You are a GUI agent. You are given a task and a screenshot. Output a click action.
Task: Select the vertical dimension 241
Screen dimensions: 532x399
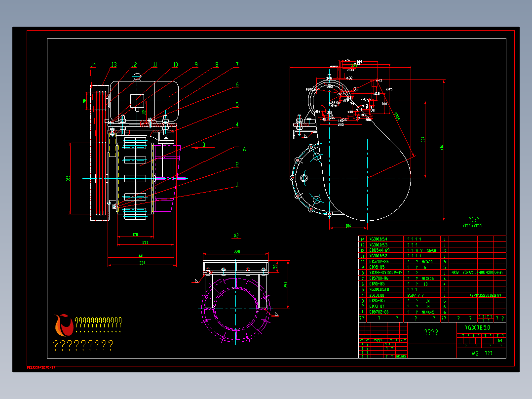pos(286,284)
